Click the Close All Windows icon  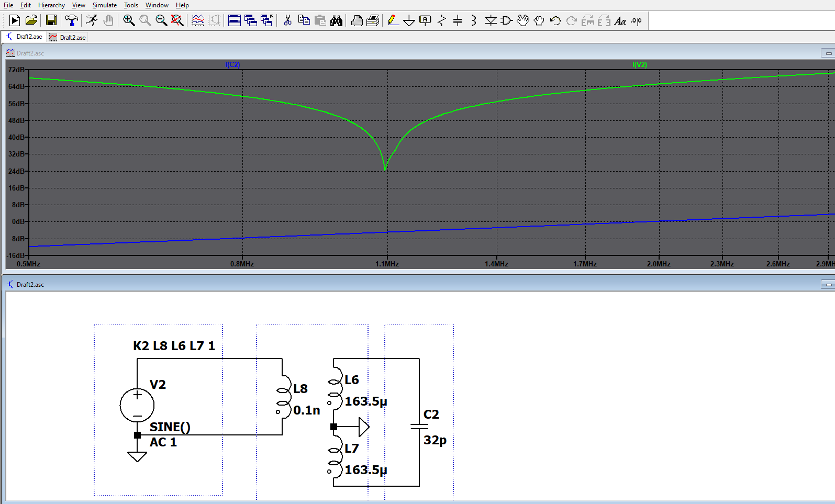(267, 20)
